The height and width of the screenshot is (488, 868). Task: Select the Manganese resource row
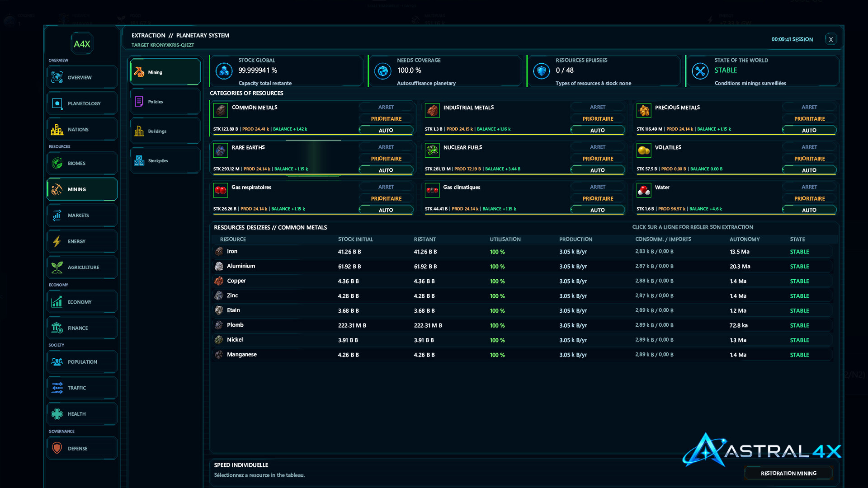tap(522, 355)
